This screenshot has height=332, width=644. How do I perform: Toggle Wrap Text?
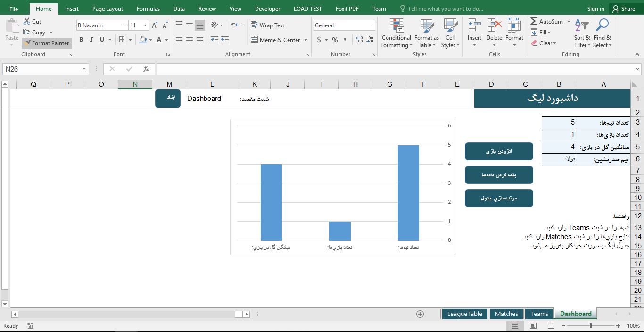pos(267,25)
